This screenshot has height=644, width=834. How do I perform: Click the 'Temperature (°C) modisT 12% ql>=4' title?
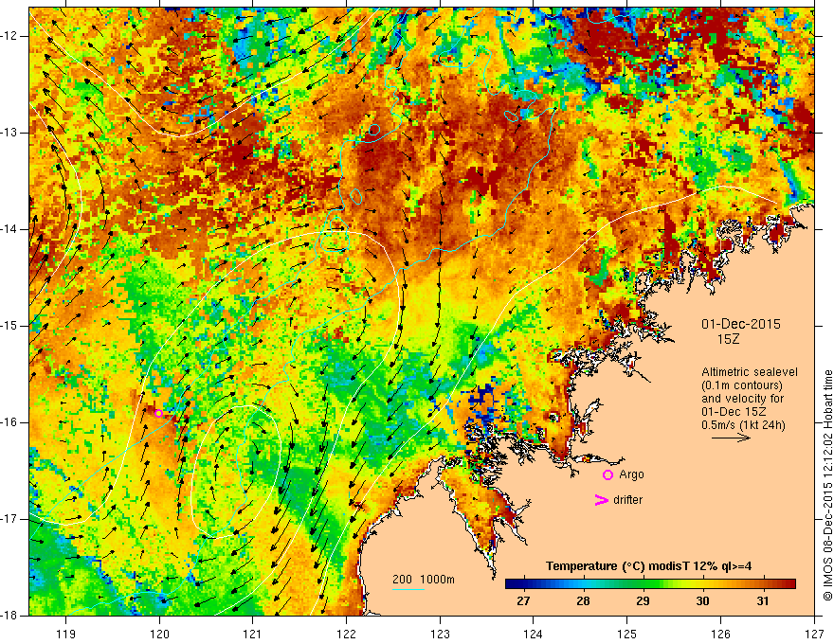648,566
